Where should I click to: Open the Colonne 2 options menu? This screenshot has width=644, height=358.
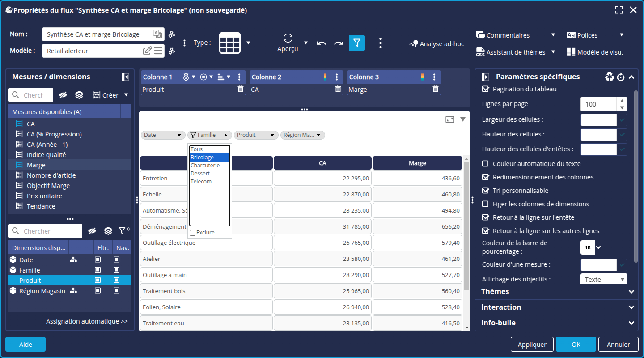tap(337, 77)
